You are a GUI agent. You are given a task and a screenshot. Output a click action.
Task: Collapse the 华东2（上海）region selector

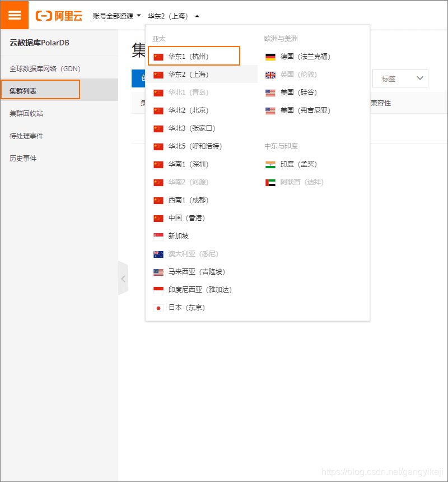(174, 16)
